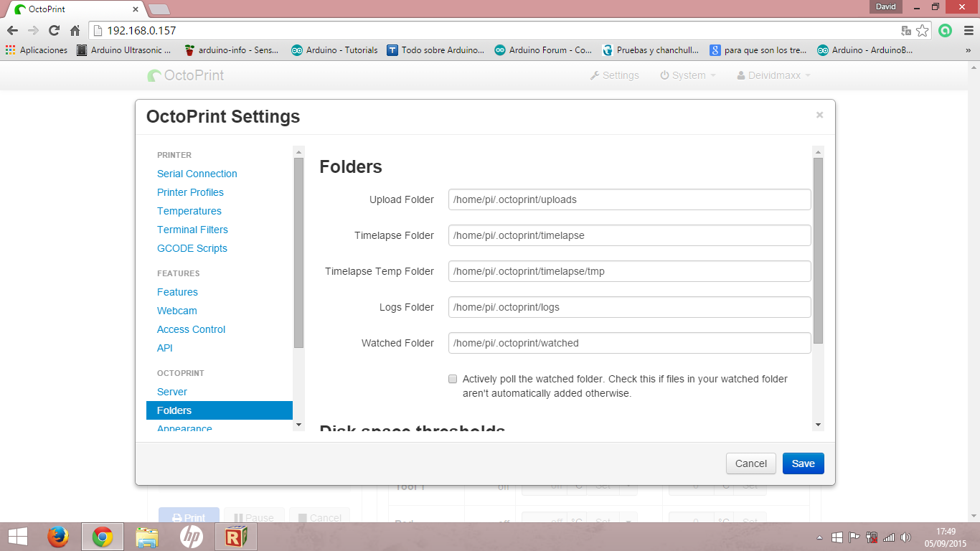Click the Chrome taskbar icon

click(x=103, y=537)
